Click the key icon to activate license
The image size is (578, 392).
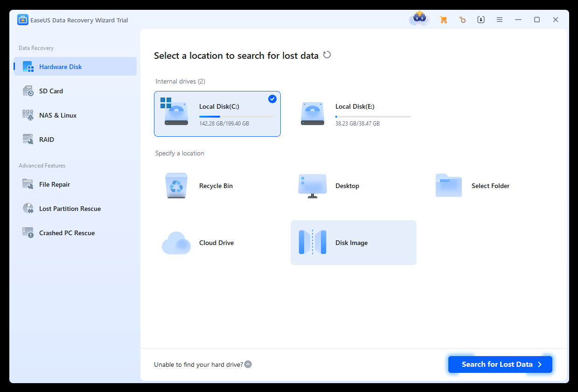(462, 20)
